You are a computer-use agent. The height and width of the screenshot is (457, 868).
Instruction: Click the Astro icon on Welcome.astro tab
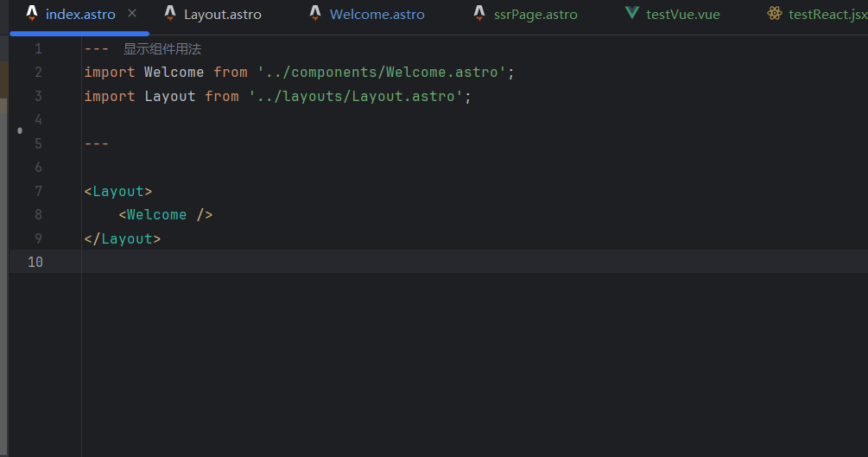(x=315, y=14)
